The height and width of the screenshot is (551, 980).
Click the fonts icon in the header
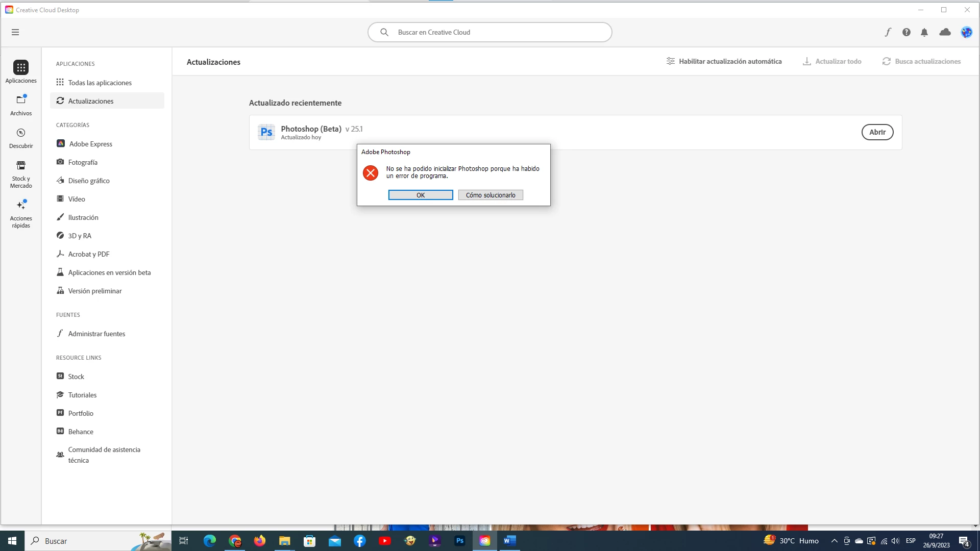(x=888, y=32)
